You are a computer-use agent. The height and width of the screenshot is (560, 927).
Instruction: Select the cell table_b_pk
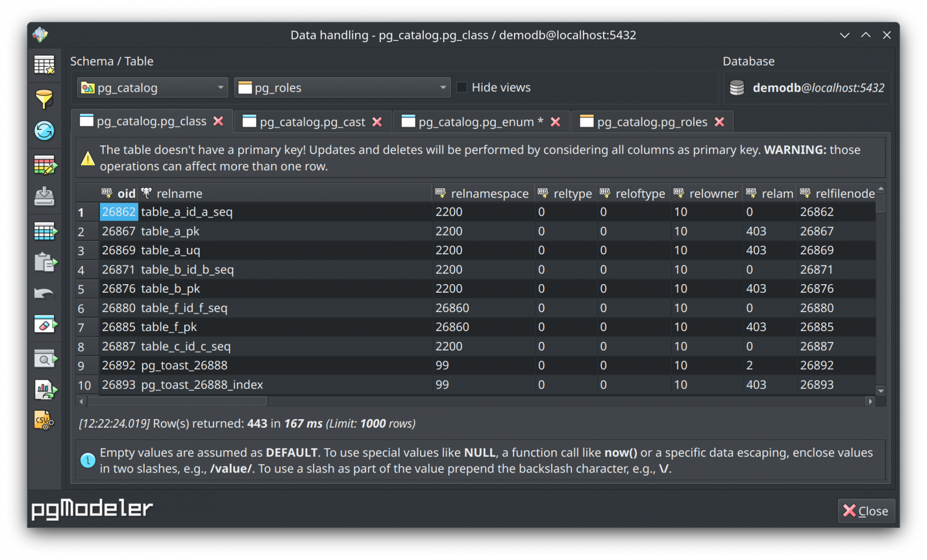click(x=285, y=289)
